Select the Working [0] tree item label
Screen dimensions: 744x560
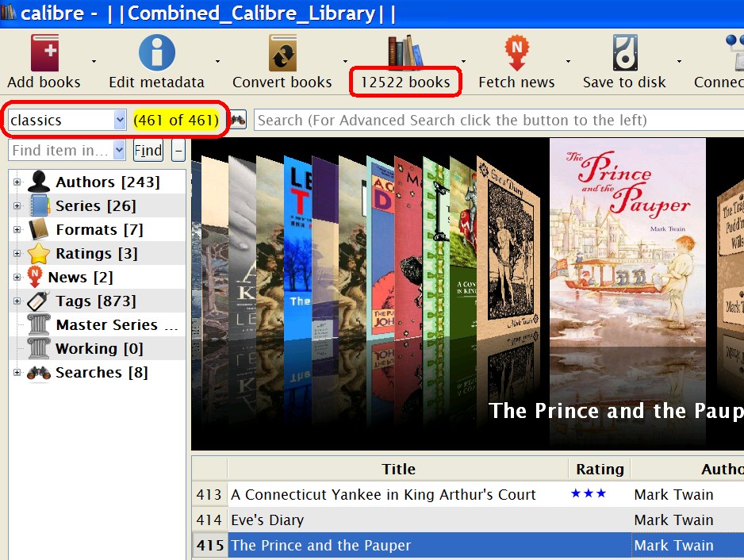point(99,349)
